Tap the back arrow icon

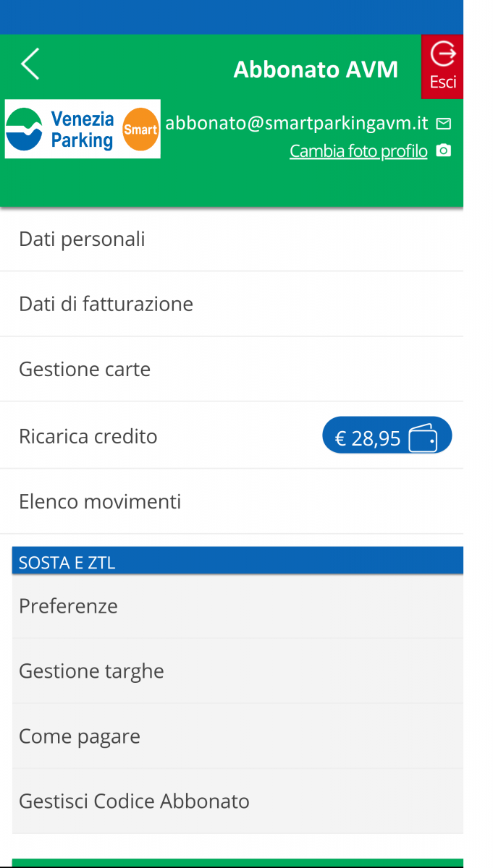[x=30, y=64]
